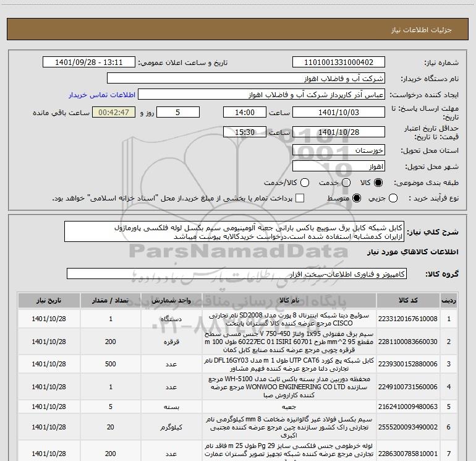
Task: Click the deadline hour field 14:00
Action: pyautogui.click(x=245, y=113)
